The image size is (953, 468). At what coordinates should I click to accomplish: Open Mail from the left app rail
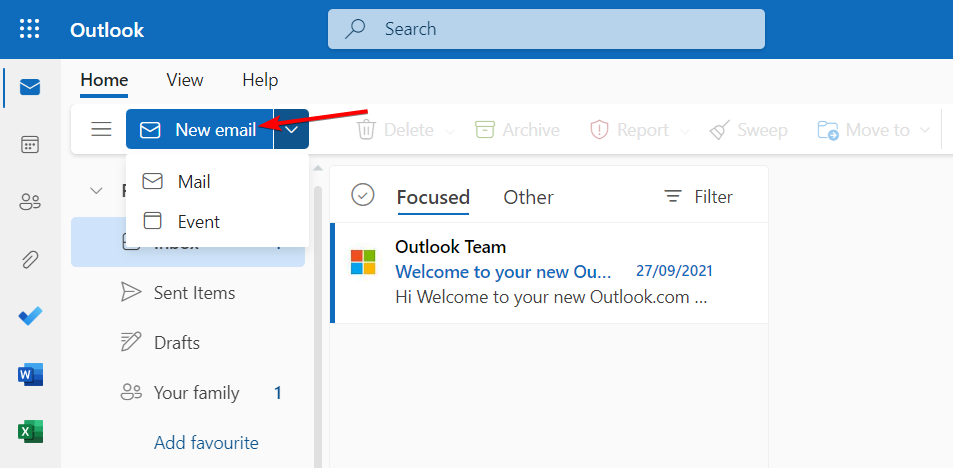tap(30, 88)
